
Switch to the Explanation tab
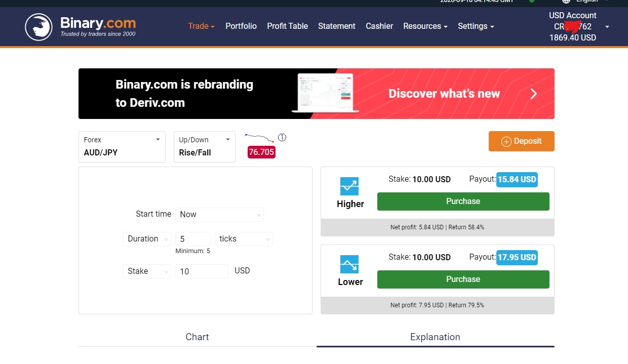click(436, 337)
